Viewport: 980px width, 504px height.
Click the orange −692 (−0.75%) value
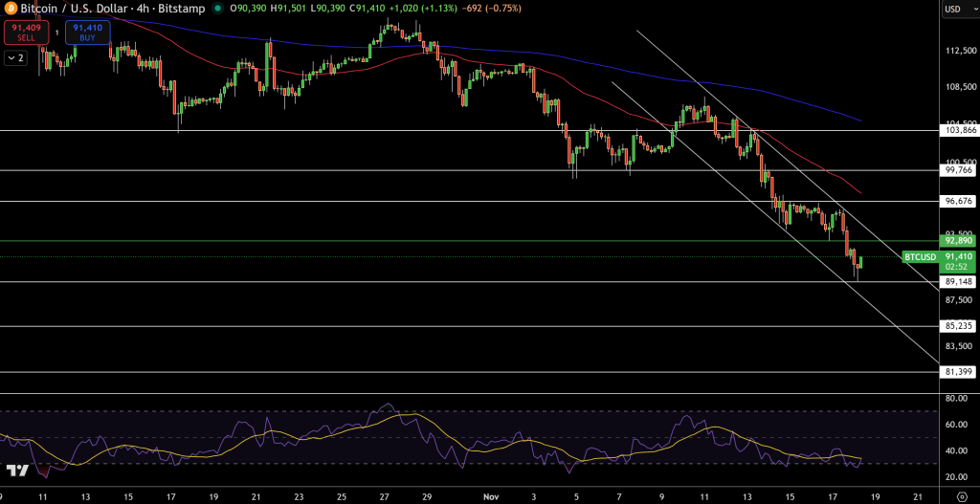[490, 8]
